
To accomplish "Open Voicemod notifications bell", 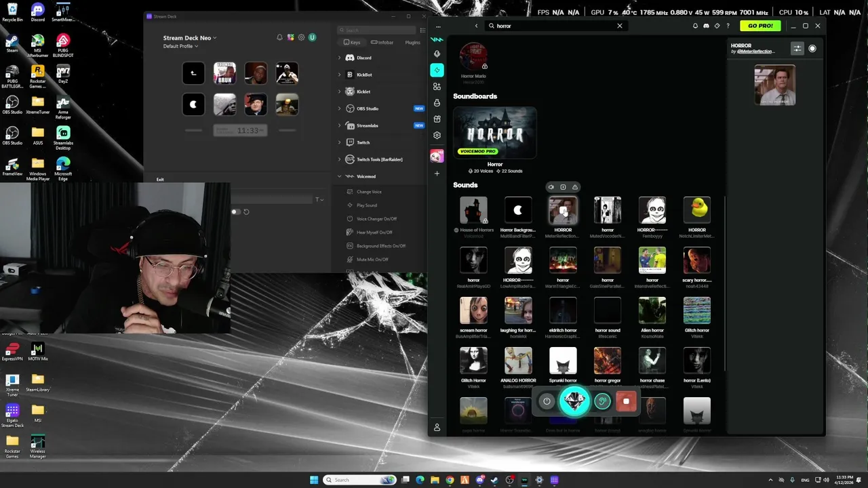I will 695,26.
